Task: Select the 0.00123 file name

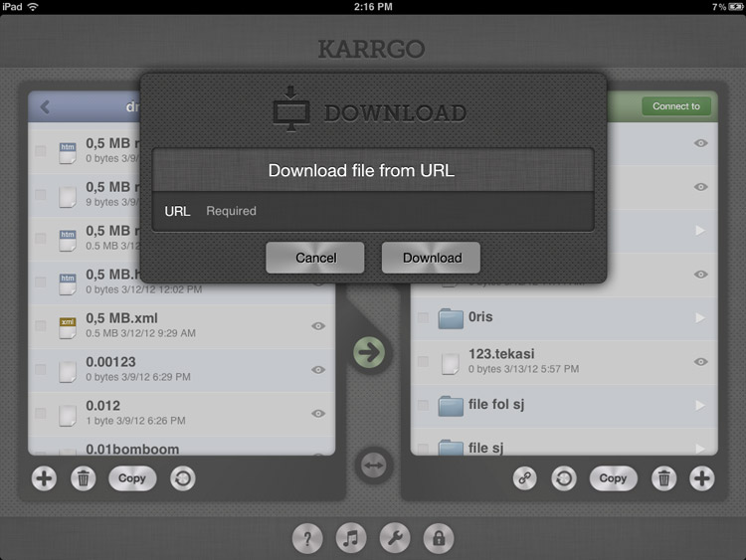Action: tap(110, 362)
